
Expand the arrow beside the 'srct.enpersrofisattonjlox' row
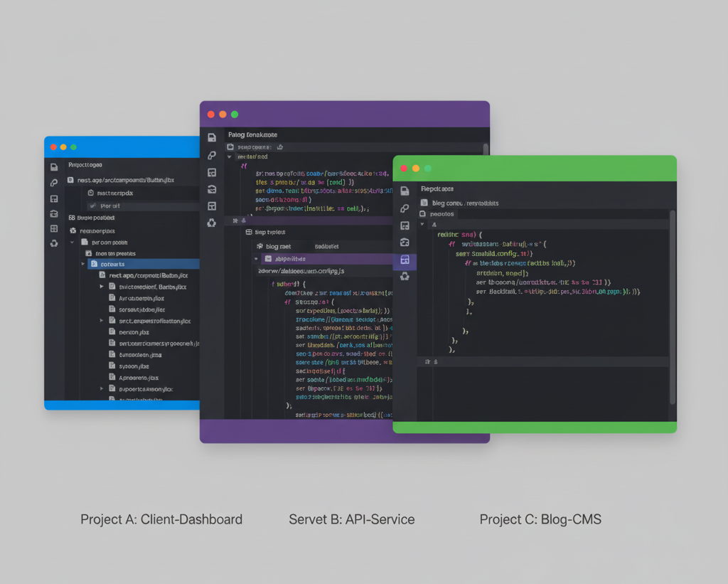[101, 321]
